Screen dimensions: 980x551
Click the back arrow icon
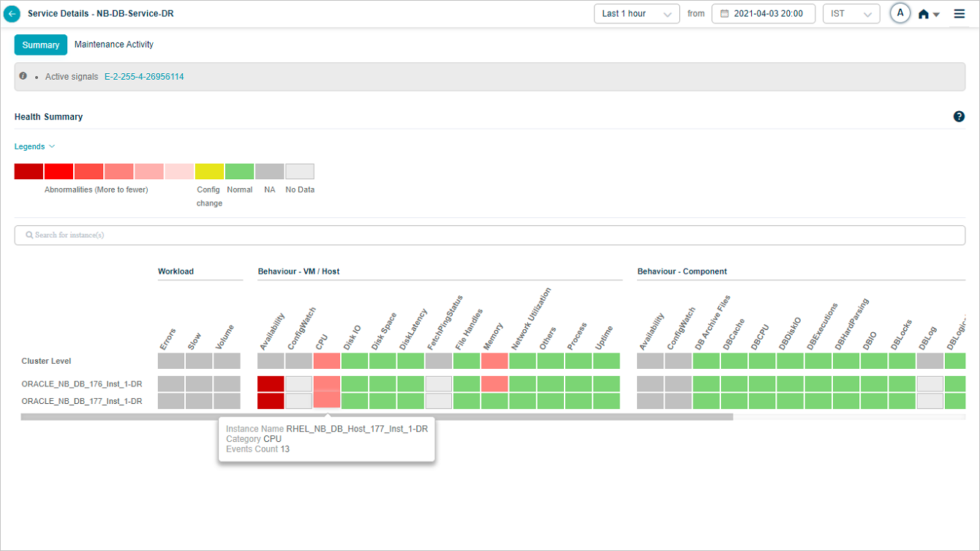[12, 14]
